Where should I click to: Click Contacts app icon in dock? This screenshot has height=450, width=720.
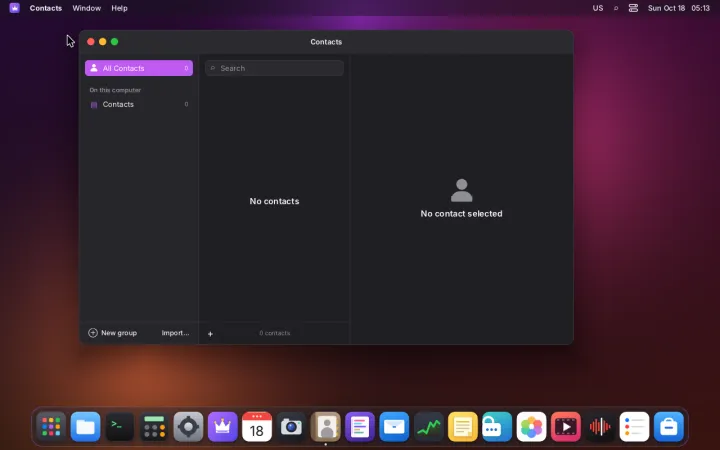[x=326, y=427]
